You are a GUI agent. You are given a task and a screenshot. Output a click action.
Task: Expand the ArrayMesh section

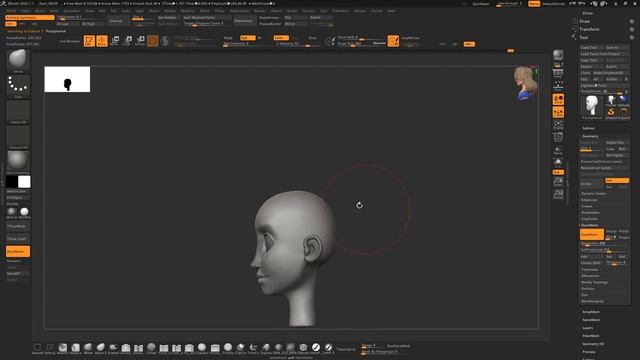coord(591,312)
